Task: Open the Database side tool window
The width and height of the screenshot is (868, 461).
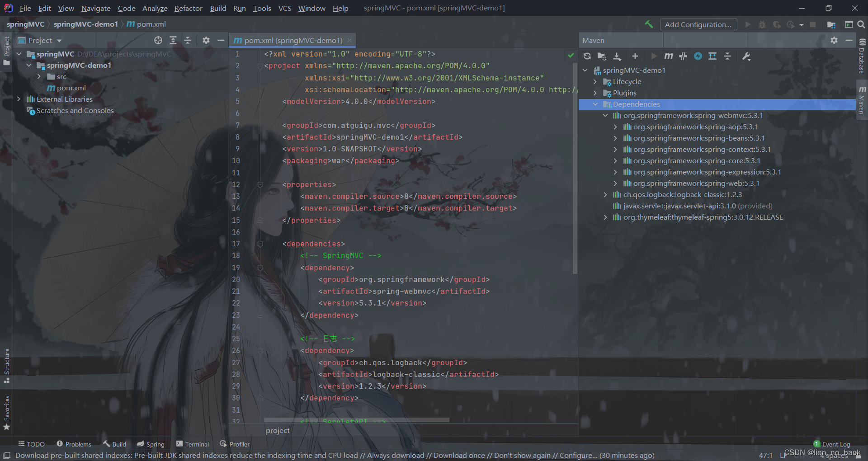Action: [862, 56]
